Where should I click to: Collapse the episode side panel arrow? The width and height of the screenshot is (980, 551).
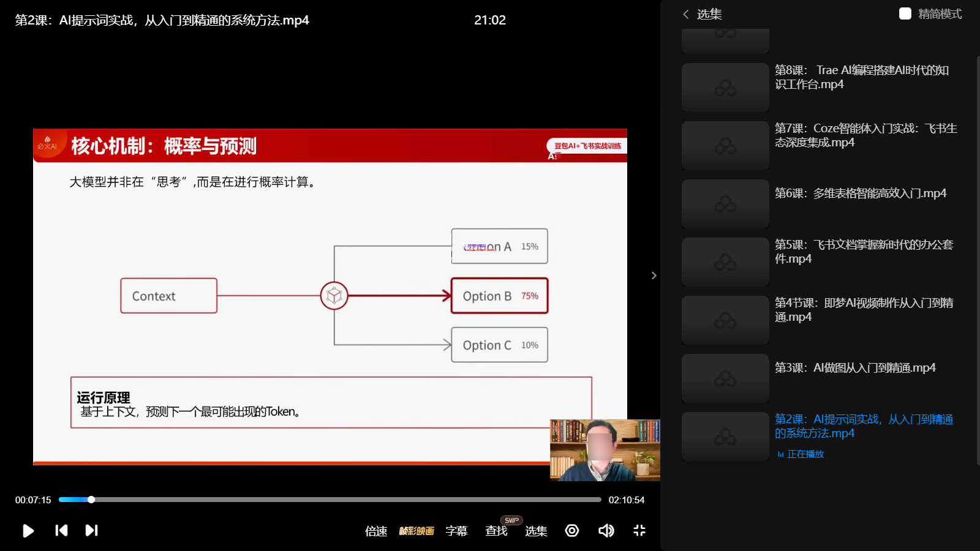(654, 275)
